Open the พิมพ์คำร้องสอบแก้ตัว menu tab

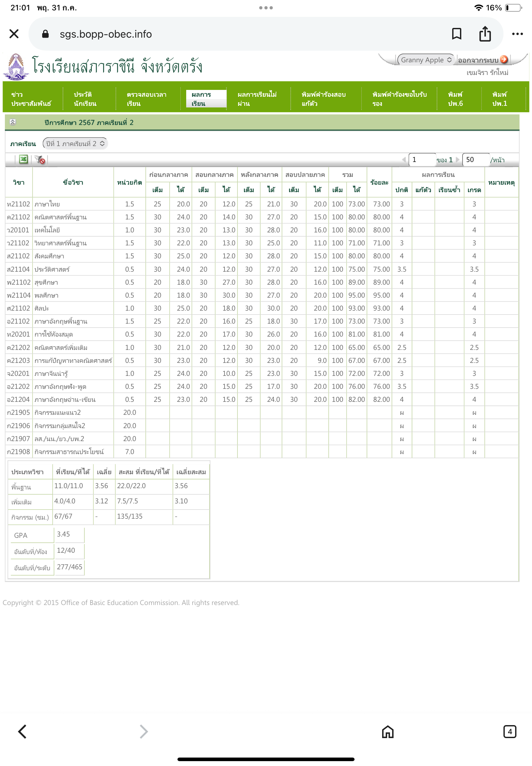point(324,99)
